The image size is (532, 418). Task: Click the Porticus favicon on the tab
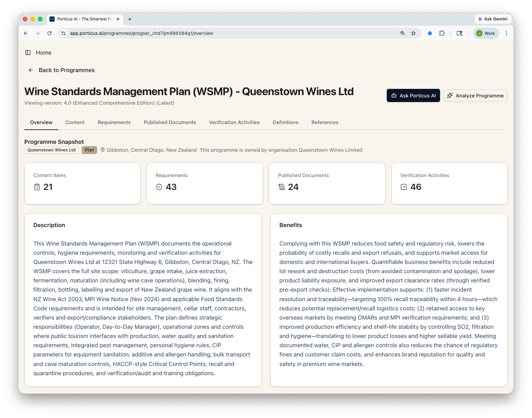[52, 19]
